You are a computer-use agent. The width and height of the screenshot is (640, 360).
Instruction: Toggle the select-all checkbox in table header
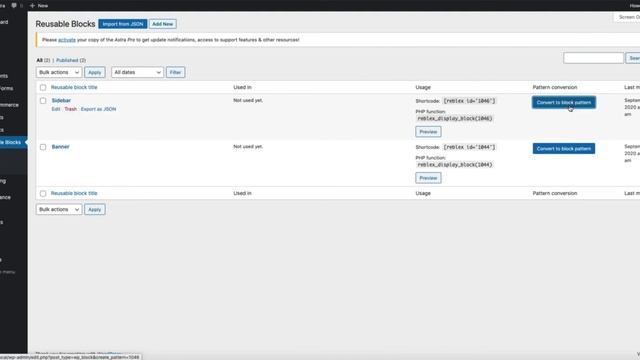[43, 88]
